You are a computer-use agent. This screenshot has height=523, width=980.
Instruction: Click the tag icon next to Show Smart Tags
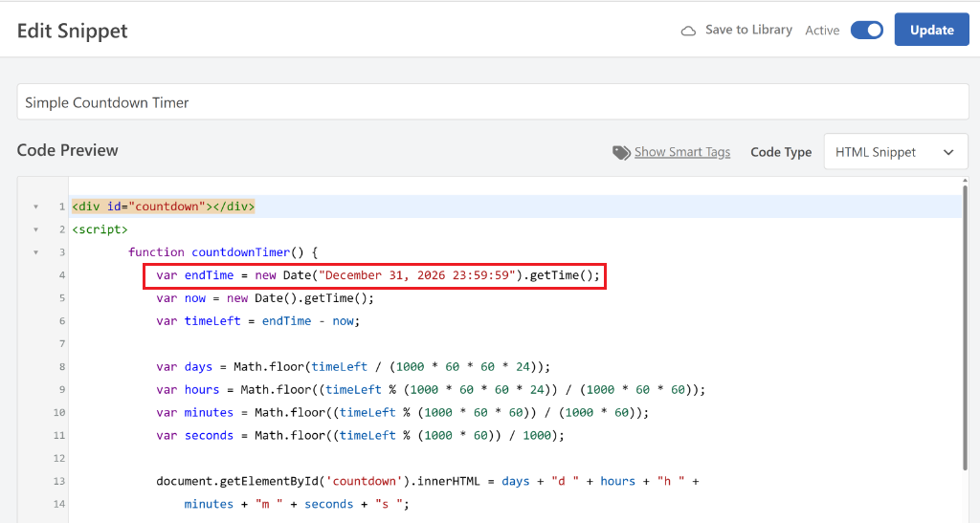pos(621,152)
